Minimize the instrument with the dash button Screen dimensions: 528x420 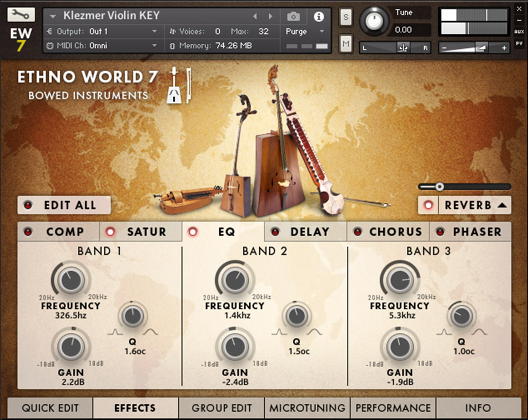(519, 21)
